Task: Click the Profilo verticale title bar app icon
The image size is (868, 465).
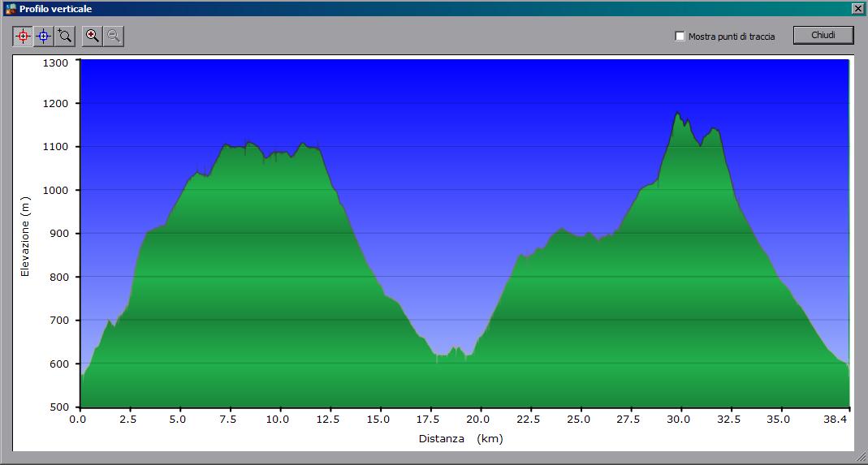Action: pos(11,9)
